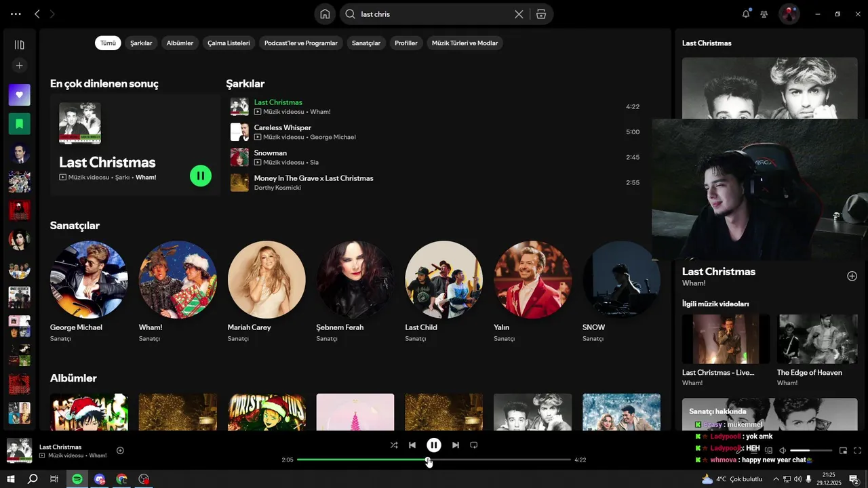This screenshot has width=868, height=488.
Task: Filter results by Çalma Listeleri
Action: click(x=229, y=43)
